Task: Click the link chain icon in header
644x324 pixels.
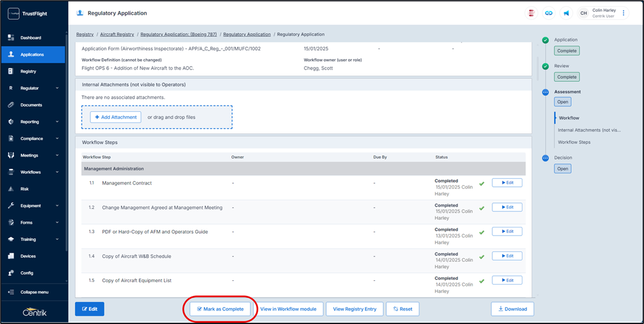Action: [549, 13]
